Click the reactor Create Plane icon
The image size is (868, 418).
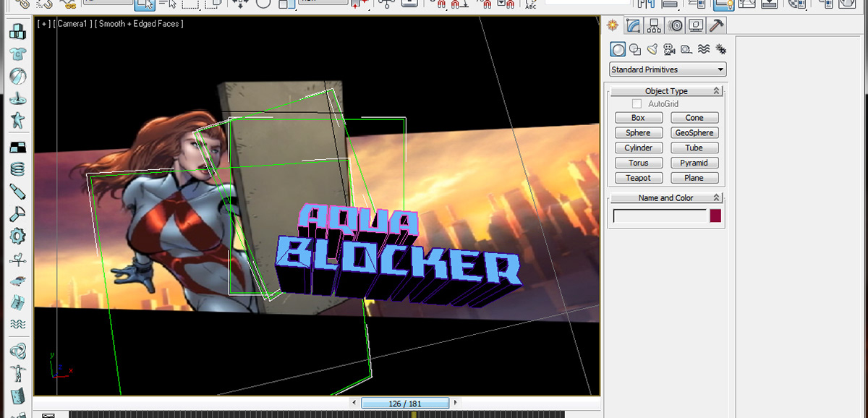pyautogui.click(x=17, y=148)
